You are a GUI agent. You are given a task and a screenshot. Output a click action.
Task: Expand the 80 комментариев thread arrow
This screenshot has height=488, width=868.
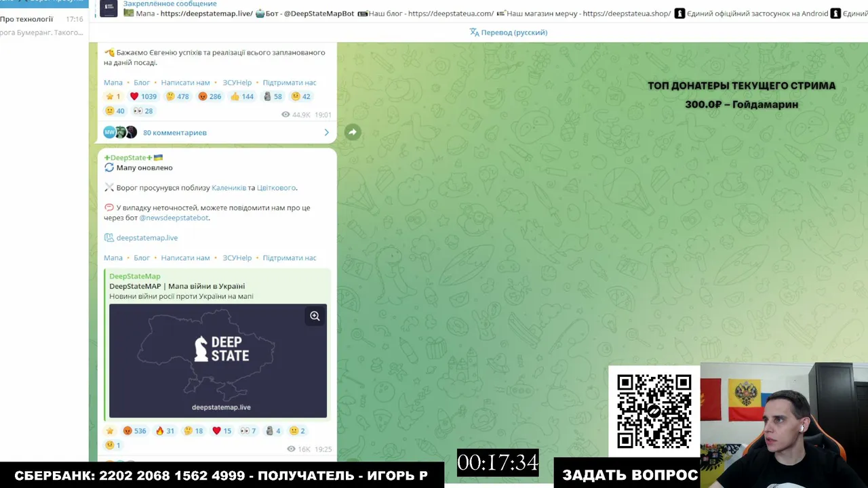326,132
